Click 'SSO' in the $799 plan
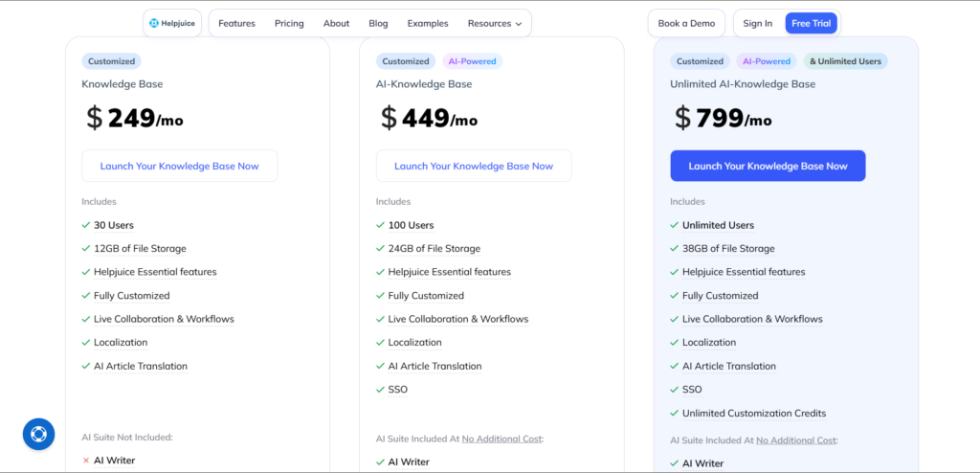 pyautogui.click(x=692, y=389)
